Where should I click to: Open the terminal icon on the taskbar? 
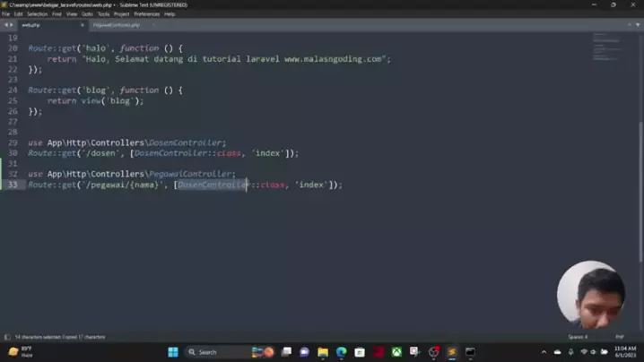470,352
